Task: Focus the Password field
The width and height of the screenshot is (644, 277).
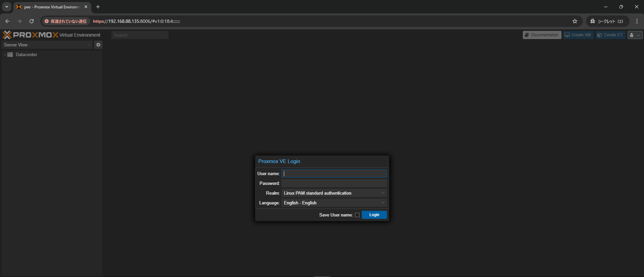Action: (x=334, y=183)
